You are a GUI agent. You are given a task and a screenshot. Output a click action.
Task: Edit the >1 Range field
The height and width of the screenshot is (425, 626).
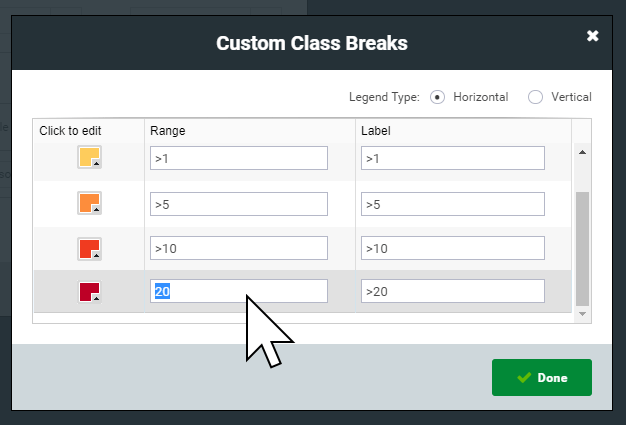click(239, 158)
